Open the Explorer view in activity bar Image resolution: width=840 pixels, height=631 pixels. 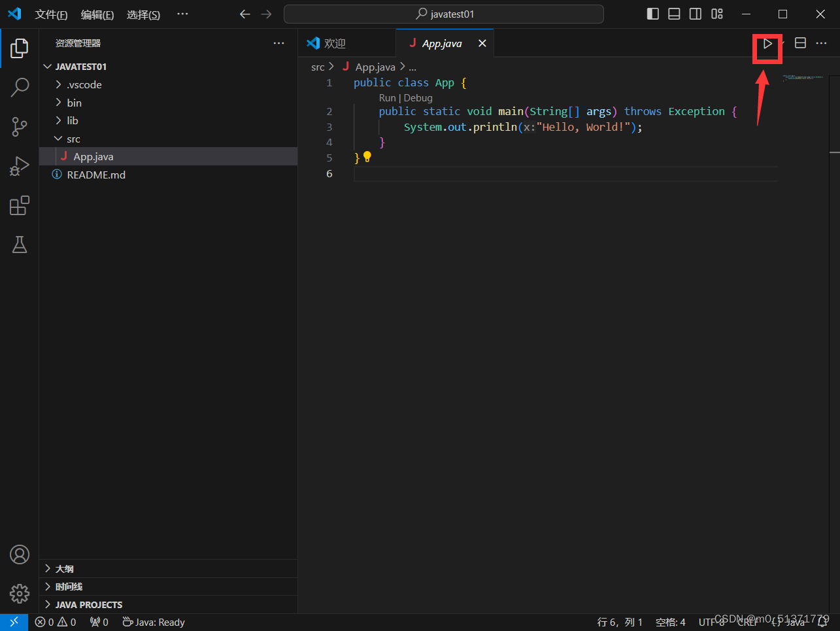point(20,48)
